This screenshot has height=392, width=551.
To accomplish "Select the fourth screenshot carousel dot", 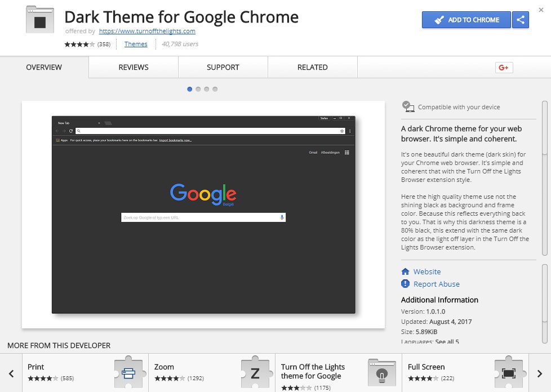I will pos(215,89).
